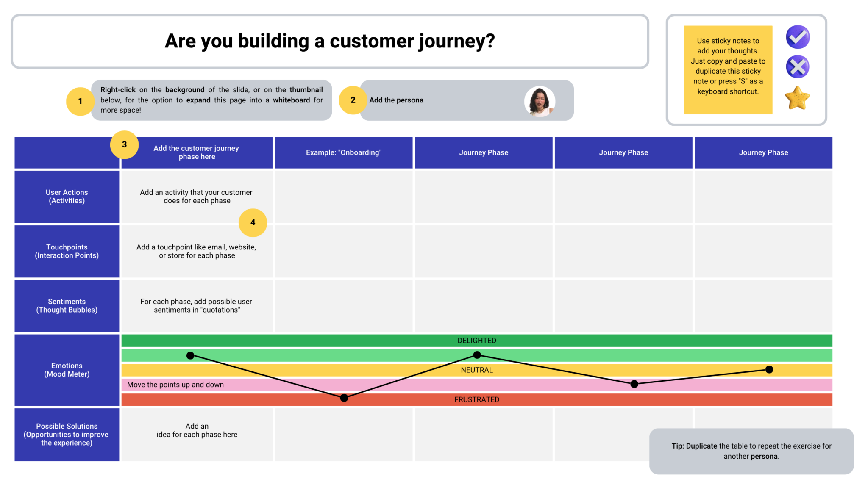
Task: Click the yellow step 2 circle
Action: (x=353, y=100)
